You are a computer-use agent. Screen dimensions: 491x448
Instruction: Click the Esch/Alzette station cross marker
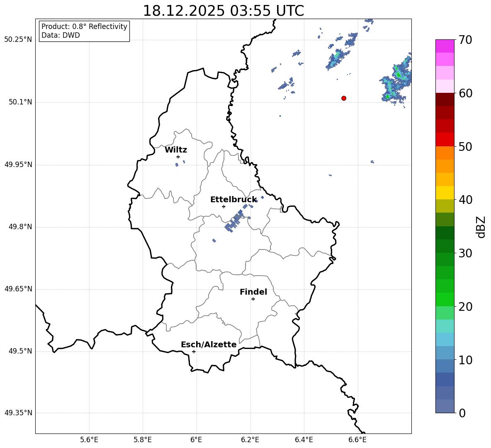(194, 351)
